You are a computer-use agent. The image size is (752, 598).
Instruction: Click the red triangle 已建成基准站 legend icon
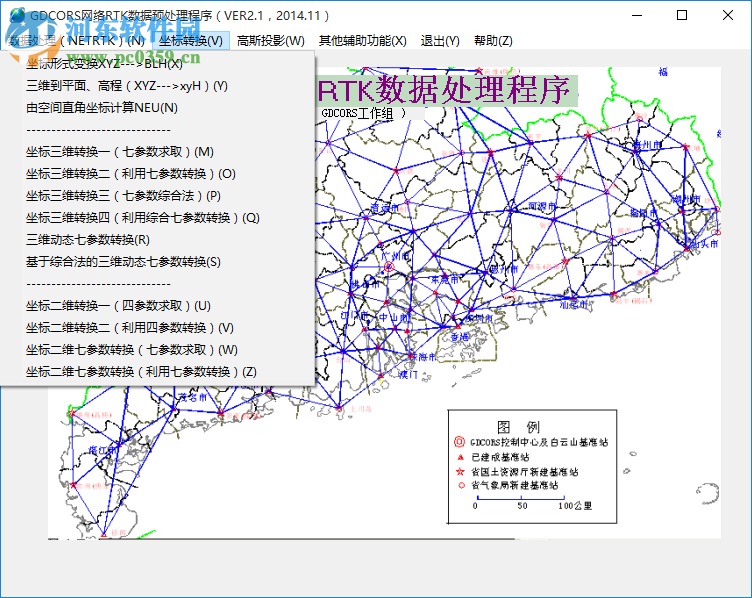point(460,457)
